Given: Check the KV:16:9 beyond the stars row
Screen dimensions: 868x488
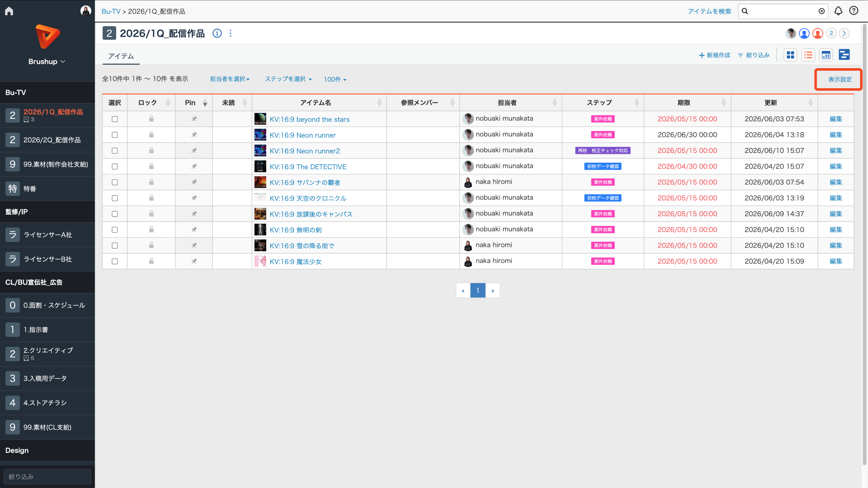Looking at the screenshot, I should pos(115,119).
